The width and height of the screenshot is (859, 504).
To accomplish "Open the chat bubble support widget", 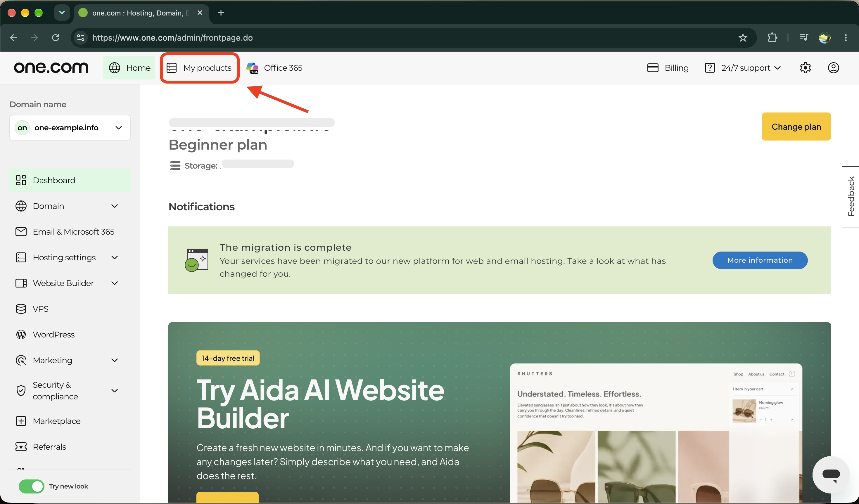I will (x=831, y=475).
